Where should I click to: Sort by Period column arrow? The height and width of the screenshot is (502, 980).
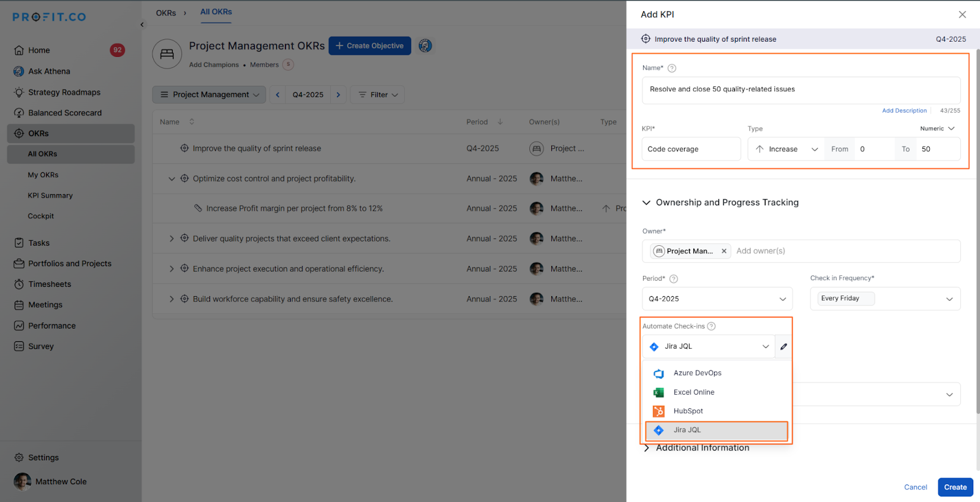coord(500,121)
